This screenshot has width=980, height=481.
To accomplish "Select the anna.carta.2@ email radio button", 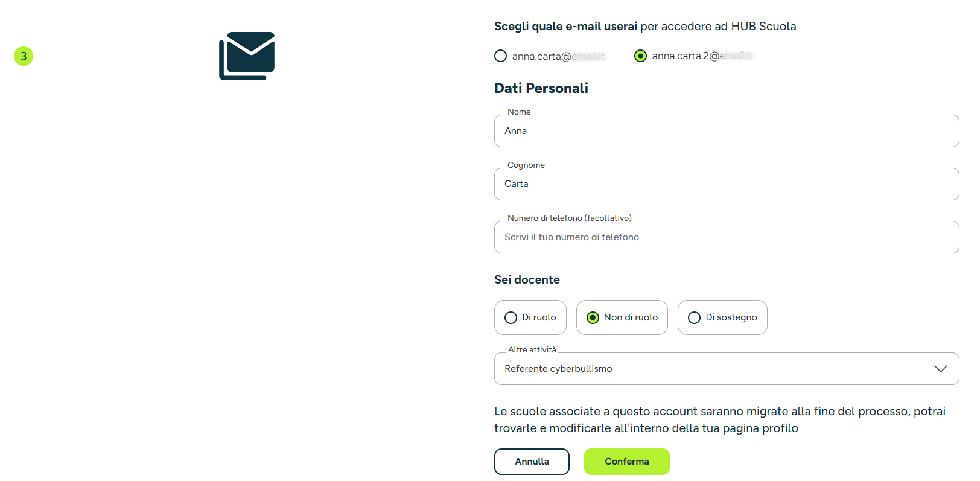I will (x=641, y=56).
